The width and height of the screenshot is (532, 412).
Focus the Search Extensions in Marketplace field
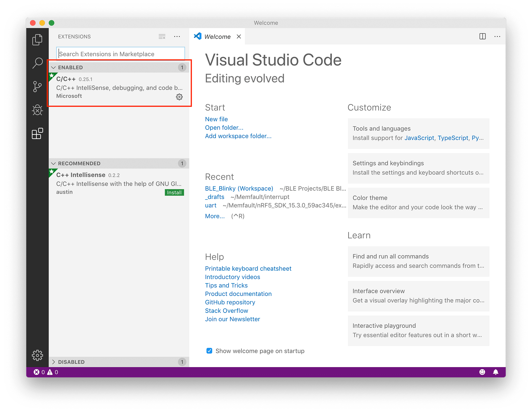coord(121,54)
